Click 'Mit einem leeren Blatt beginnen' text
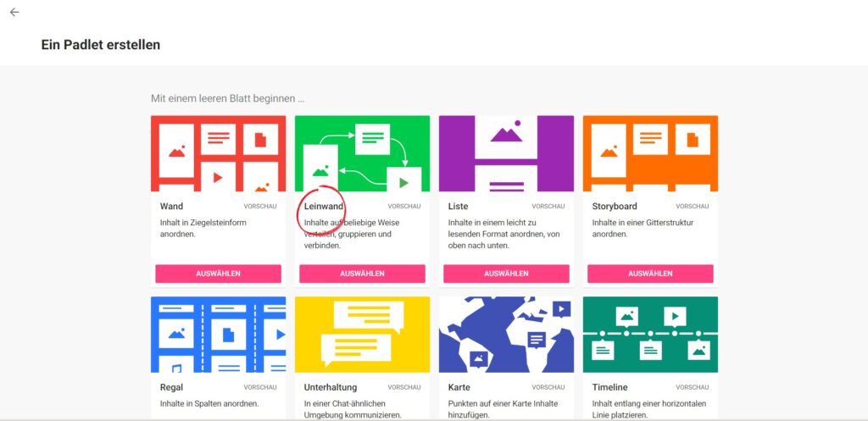 coord(227,99)
